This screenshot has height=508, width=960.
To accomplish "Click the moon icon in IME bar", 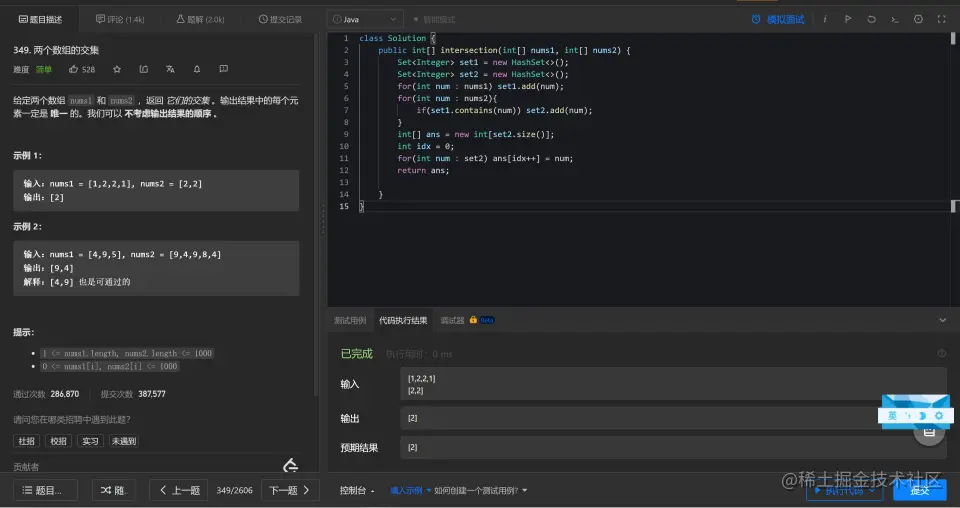I will click(923, 416).
